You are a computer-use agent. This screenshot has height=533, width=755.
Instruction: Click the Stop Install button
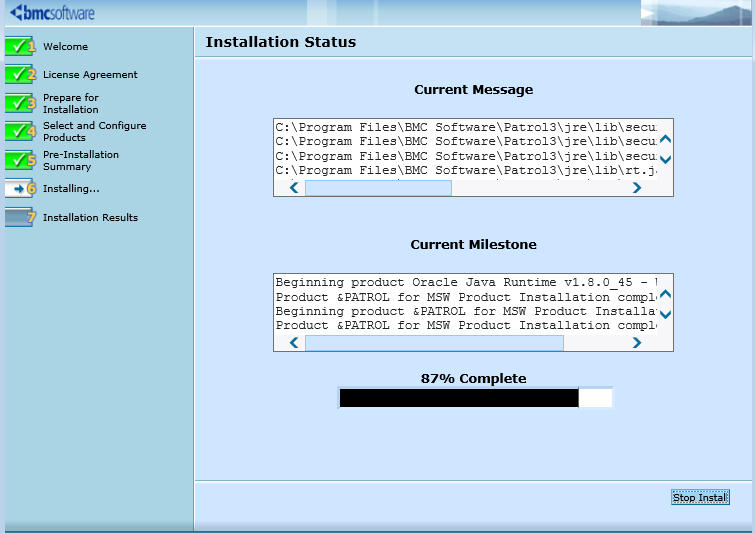click(700, 497)
